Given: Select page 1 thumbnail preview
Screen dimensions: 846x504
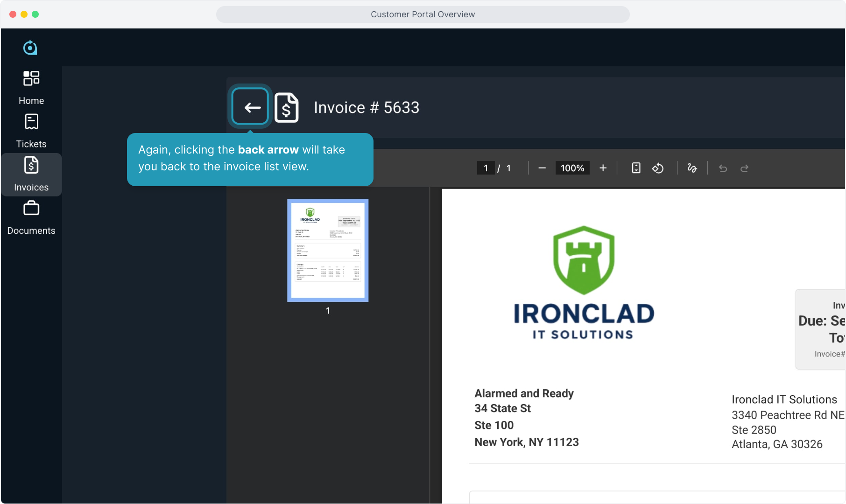Looking at the screenshot, I should tap(328, 250).
